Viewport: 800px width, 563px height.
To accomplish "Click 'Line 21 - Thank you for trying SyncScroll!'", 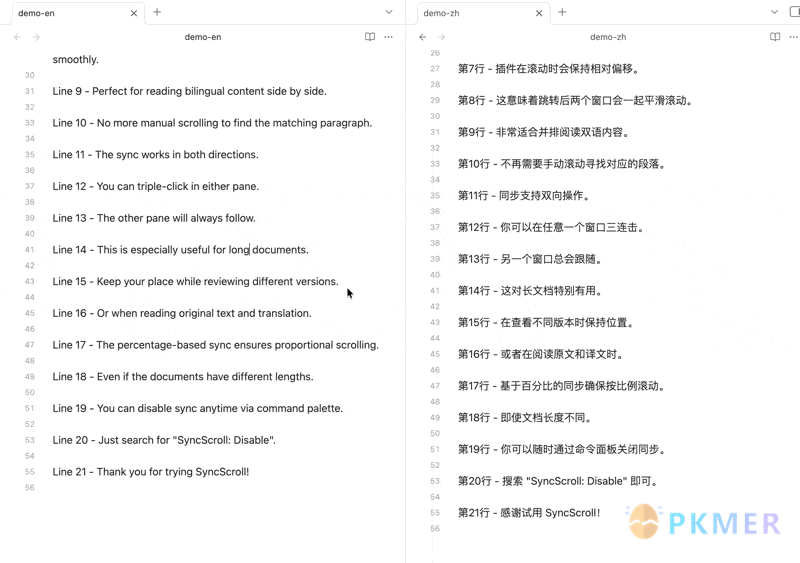I will [x=151, y=472].
